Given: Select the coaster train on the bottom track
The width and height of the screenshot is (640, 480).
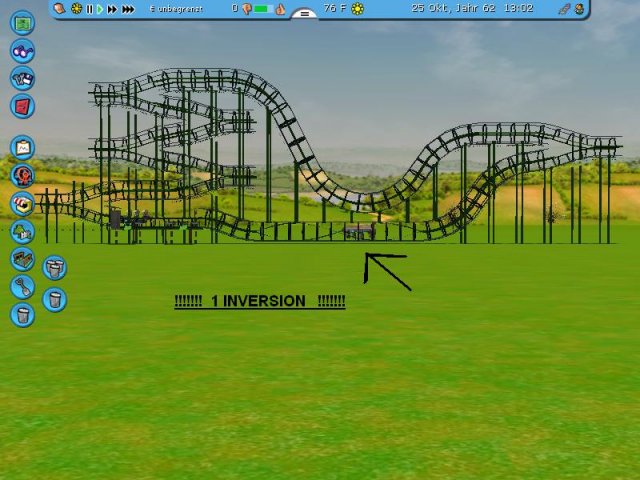Looking at the screenshot, I should [x=359, y=231].
